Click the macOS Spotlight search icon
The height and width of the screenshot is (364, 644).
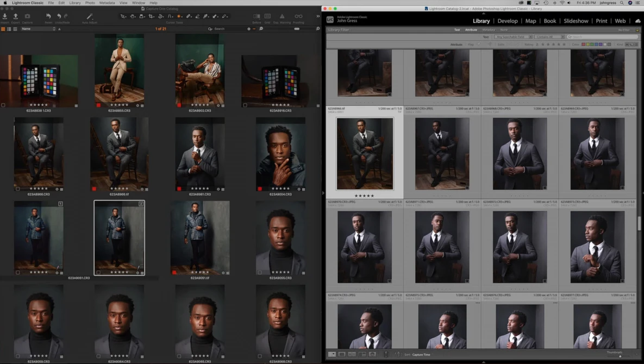coord(622,3)
